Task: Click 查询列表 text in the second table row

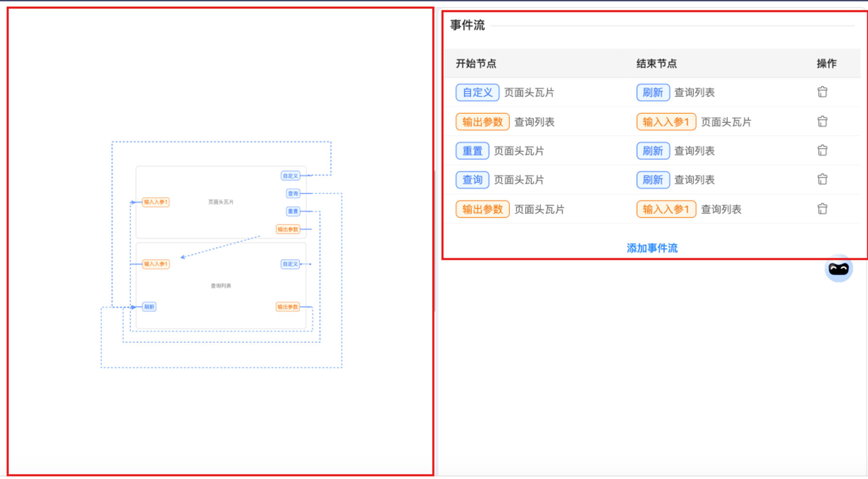Action: pos(534,122)
